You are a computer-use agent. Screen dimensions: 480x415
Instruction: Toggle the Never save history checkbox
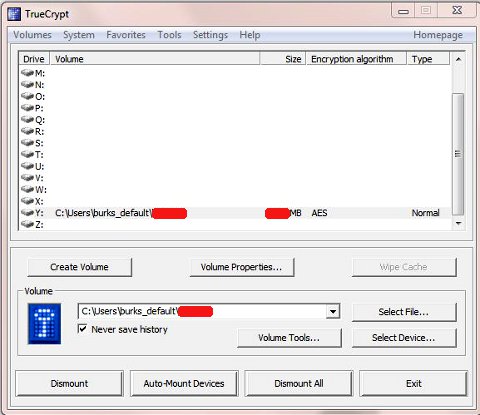pos(82,329)
